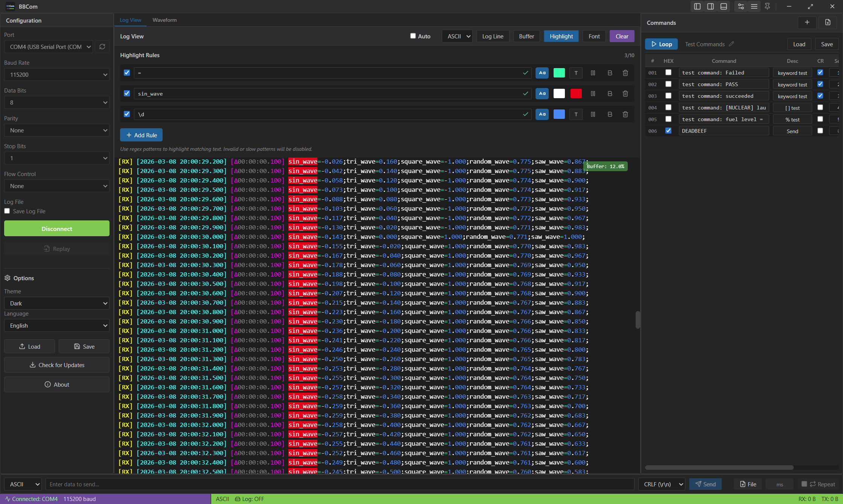Viewport: 843px width, 504px height.
Task: Pick the red background color for sin_wave rule
Action: coord(576,94)
